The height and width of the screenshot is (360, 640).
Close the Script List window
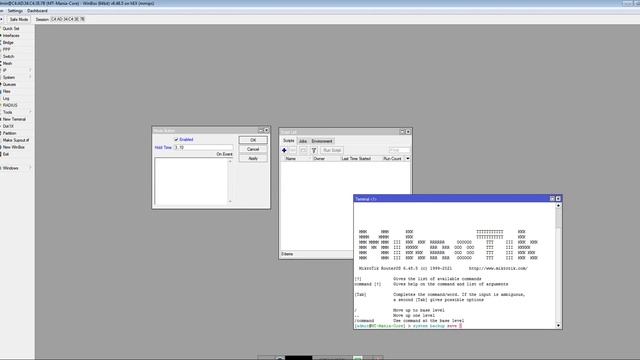click(408, 131)
